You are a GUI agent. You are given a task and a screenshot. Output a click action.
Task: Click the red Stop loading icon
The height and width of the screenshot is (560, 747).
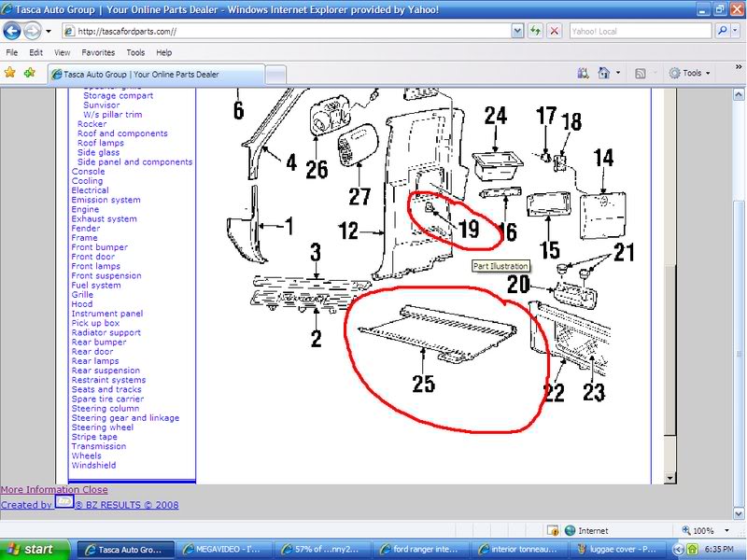tap(554, 32)
